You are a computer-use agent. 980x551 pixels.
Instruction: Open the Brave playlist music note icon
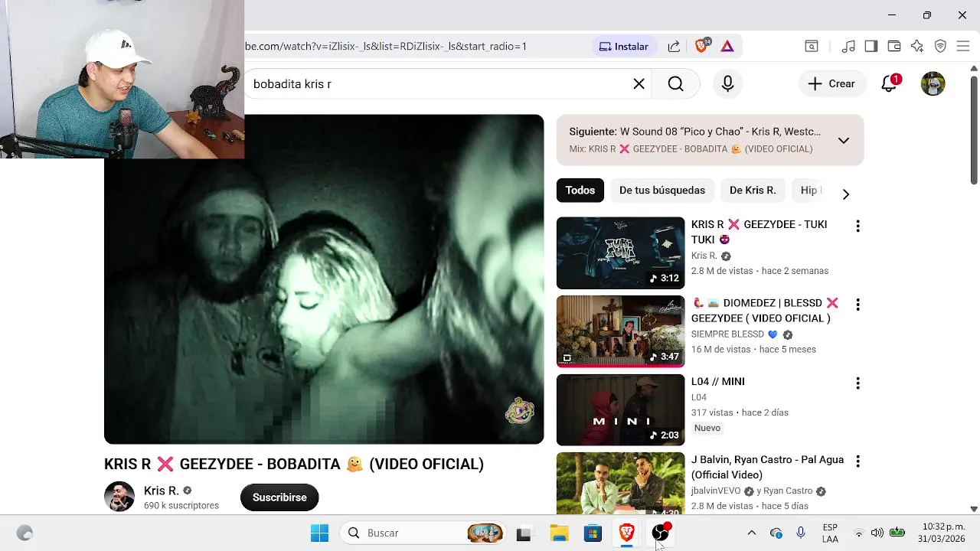click(848, 46)
